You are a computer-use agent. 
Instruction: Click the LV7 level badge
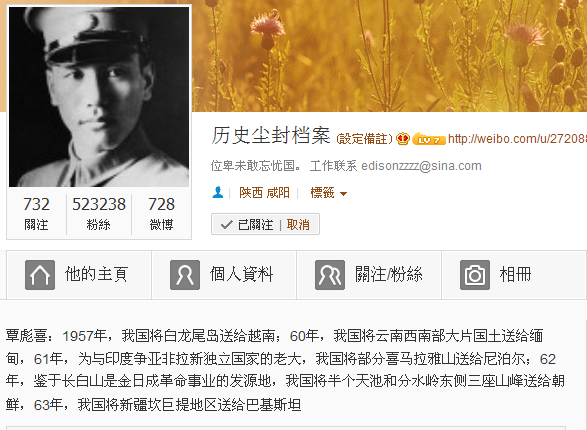[x=429, y=140]
